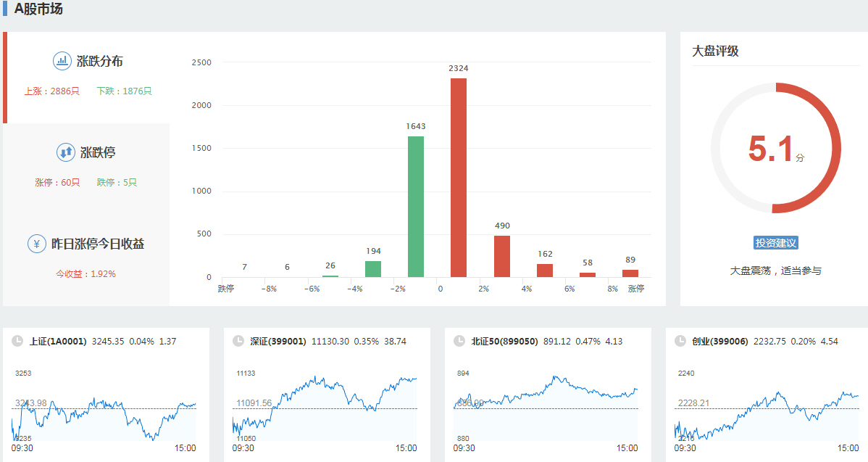Click the clock icon beside 创业(399006)
The image size is (868, 462).
tap(680, 341)
